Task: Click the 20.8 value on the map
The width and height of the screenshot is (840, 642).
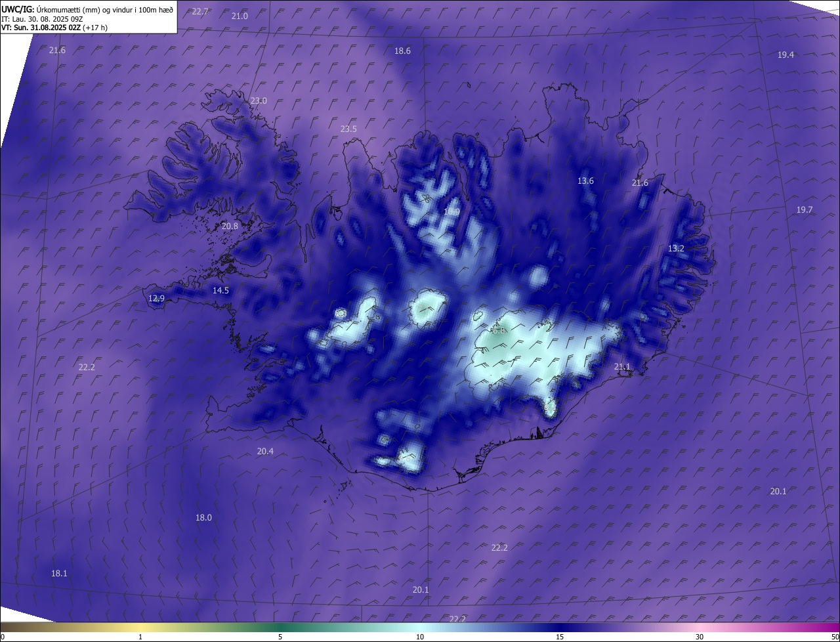Action: tap(230, 226)
